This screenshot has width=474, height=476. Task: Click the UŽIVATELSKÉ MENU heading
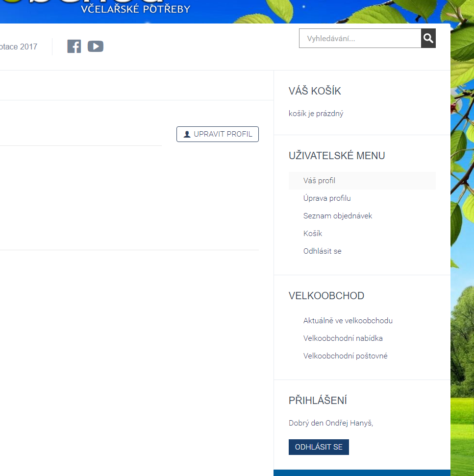click(337, 155)
